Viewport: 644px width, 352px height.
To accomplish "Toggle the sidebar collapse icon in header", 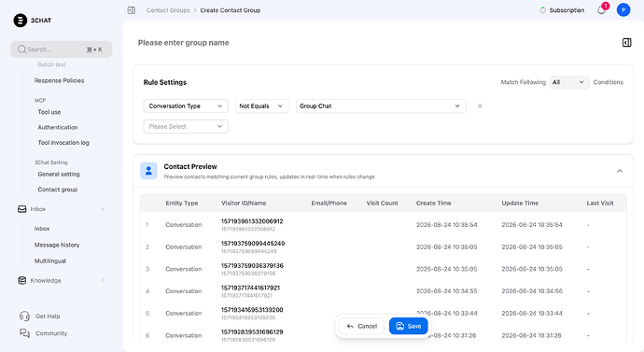I will 132,10.
